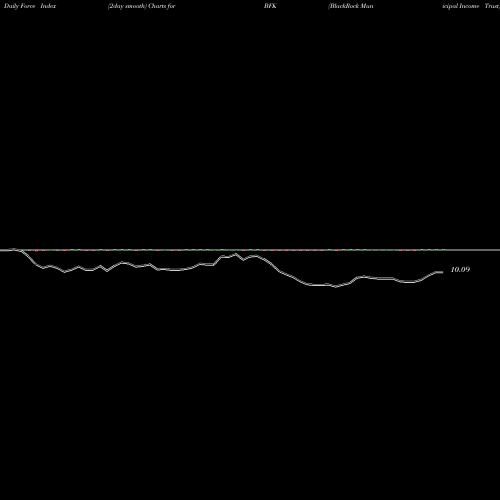Click the BFK ticker symbol text
Viewport: 500px width, 500px height.
point(270,6)
